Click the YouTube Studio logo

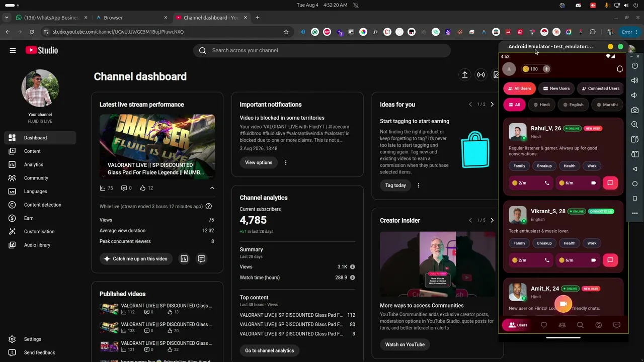point(42,50)
